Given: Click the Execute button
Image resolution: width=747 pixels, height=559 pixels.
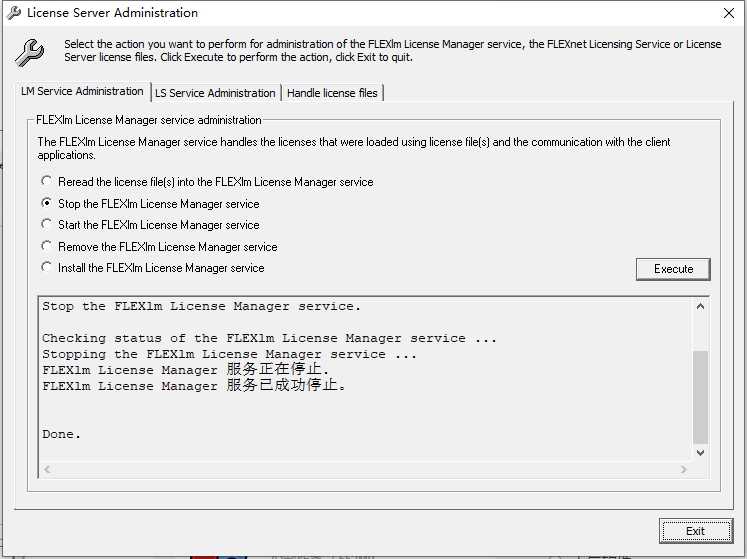Looking at the screenshot, I should click(673, 269).
